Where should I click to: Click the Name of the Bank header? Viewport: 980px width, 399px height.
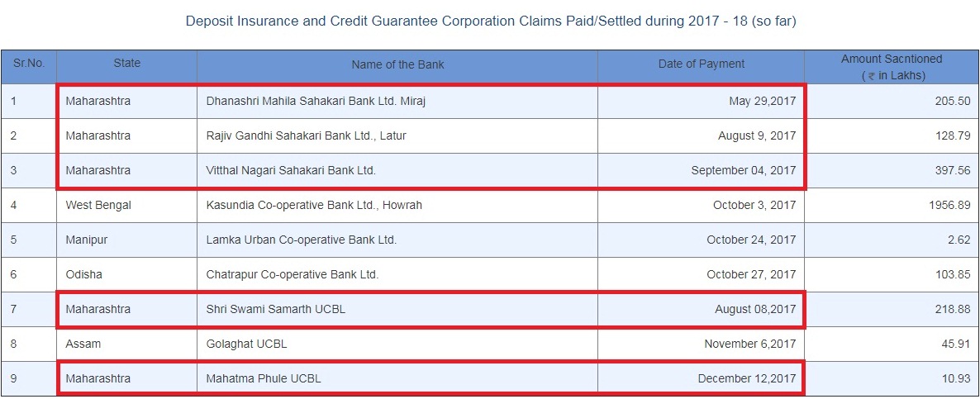pyautogui.click(x=397, y=64)
